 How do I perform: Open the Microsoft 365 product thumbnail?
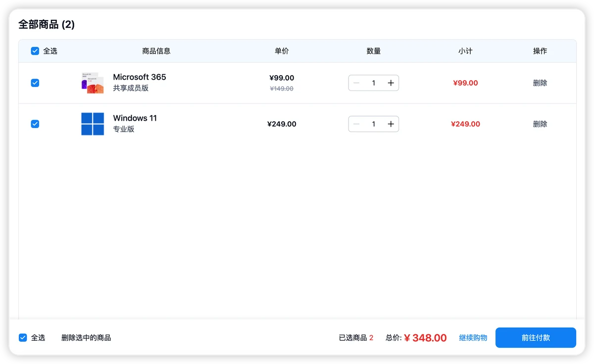(x=93, y=83)
